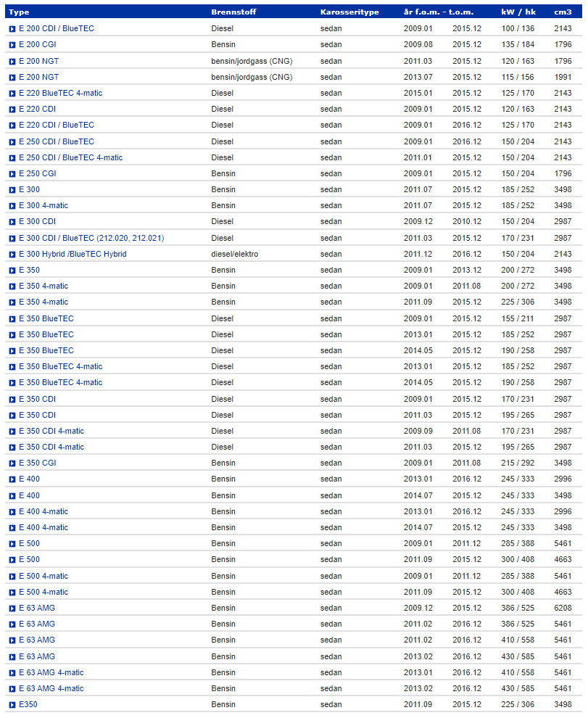Click the 2013.12 end date cell
Screen dimensions: 588x718
pyautogui.click(x=467, y=271)
